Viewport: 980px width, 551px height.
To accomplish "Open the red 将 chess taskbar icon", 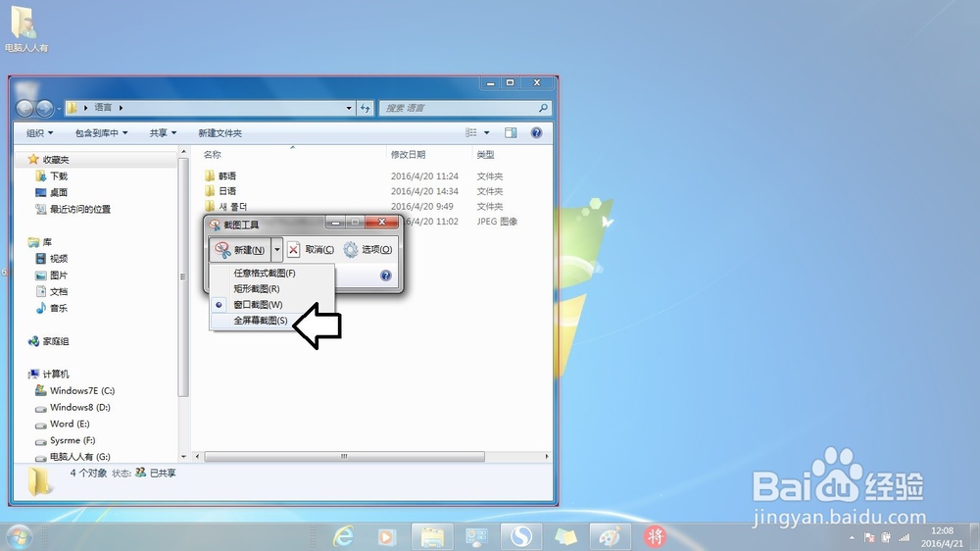I will point(655,536).
